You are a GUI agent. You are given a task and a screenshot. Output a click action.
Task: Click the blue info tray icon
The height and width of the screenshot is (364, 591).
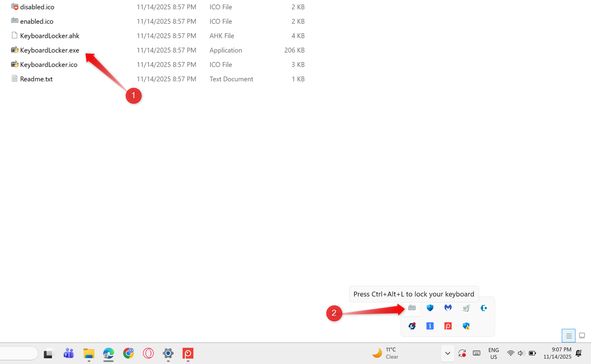[x=430, y=326]
